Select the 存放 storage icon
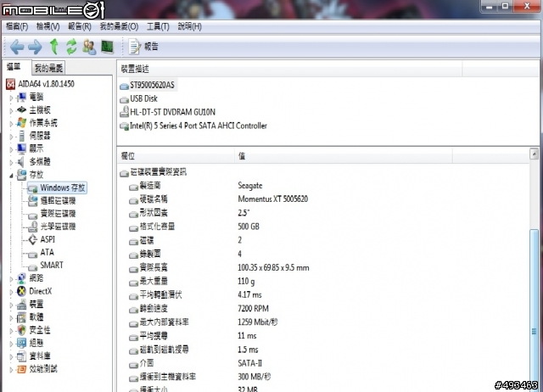Image resolution: width=543 pixels, height=392 pixels. [x=21, y=175]
